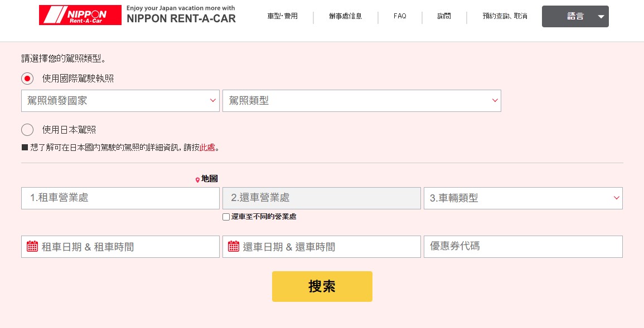Expand the 3.車輛類型 dropdown
Image resolution: width=644 pixels, height=328 pixels.
click(x=523, y=198)
